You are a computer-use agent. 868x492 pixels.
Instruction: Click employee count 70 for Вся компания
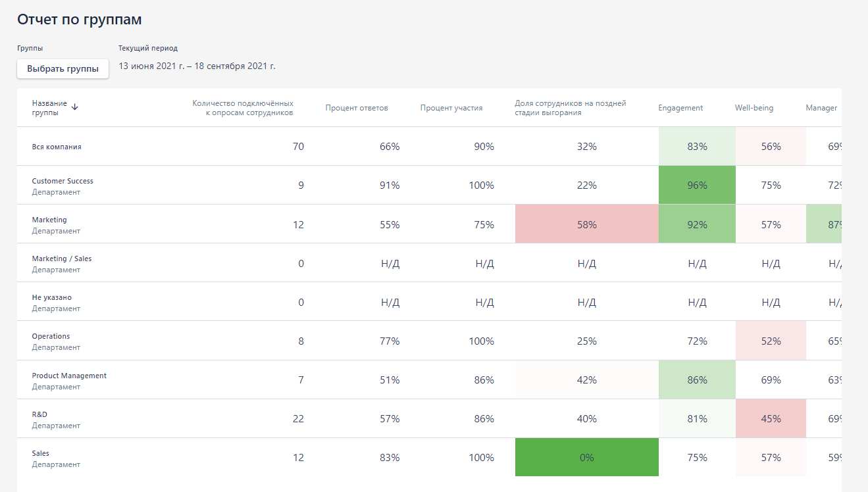click(298, 147)
